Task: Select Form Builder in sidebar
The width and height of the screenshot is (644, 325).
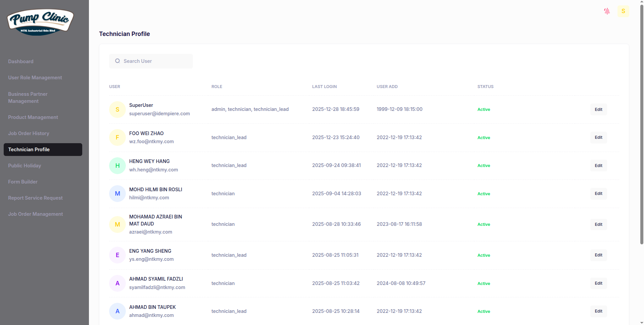Action: point(23,182)
